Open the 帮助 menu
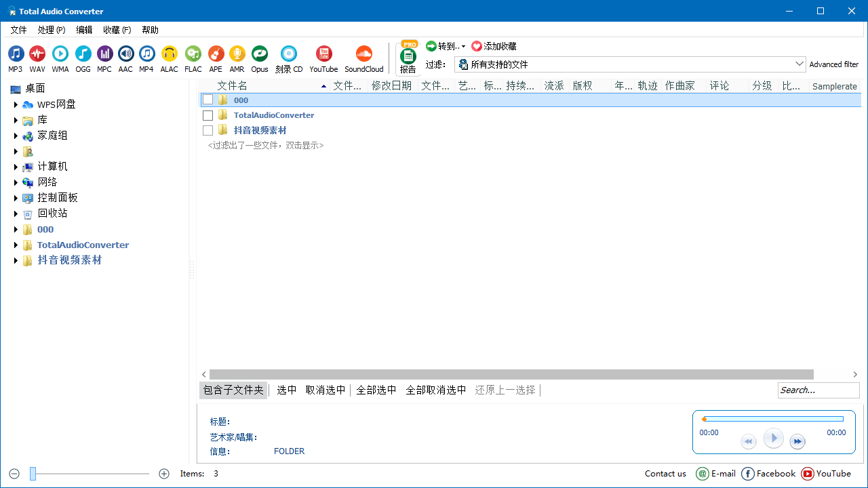The height and width of the screenshot is (488, 868). [x=150, y=30]
